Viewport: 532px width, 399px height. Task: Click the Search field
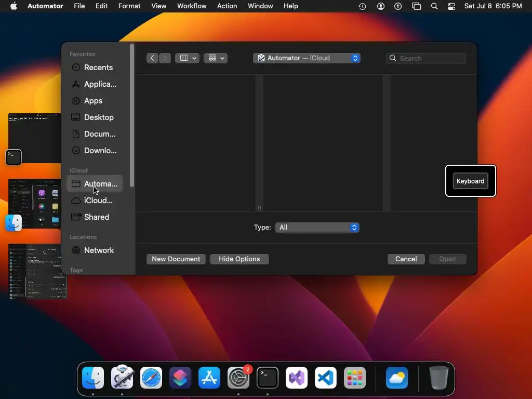point(426,58)
